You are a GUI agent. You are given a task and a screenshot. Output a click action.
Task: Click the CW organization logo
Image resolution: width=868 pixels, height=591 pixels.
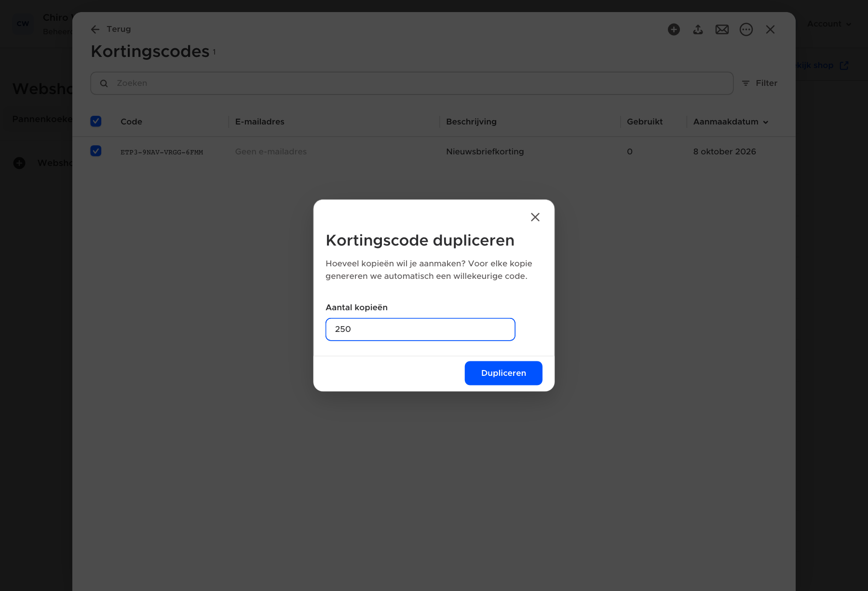23,23
